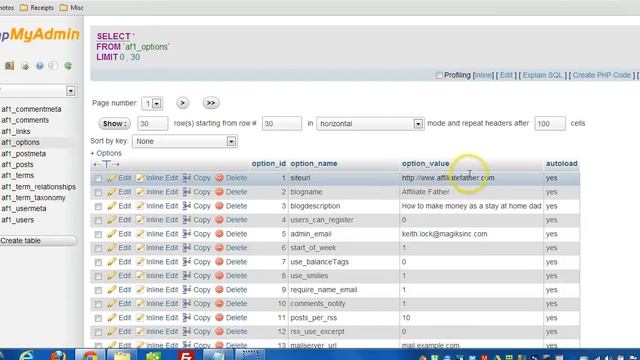This screenshot has width=640, height=360.
Task: Click the Edit pencil icon for siteurl row
Action: (x=112, y=178)
